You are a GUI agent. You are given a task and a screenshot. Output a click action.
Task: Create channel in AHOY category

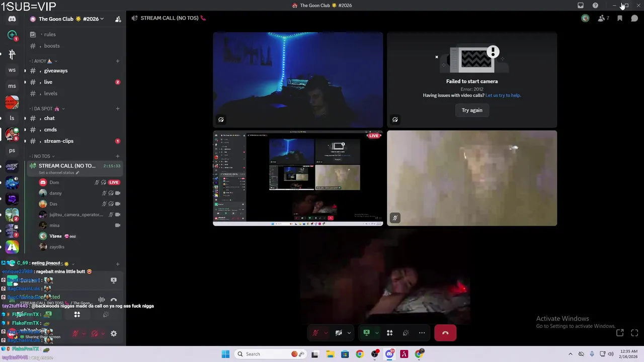(118, 61)
